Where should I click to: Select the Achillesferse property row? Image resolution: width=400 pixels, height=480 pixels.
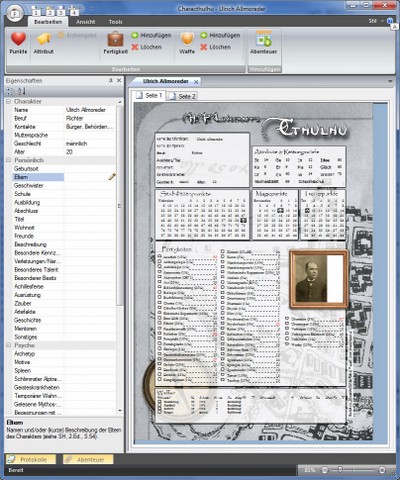point(64,286)
